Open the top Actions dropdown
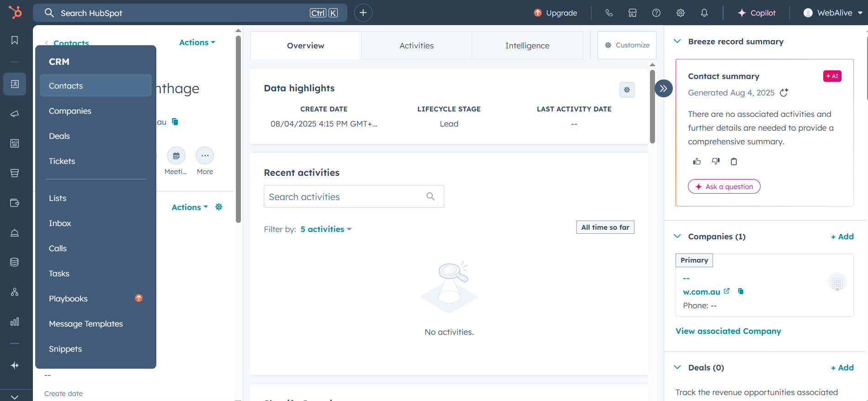The width and height of the screenshot is (868, 401). [x=197, y=42]
